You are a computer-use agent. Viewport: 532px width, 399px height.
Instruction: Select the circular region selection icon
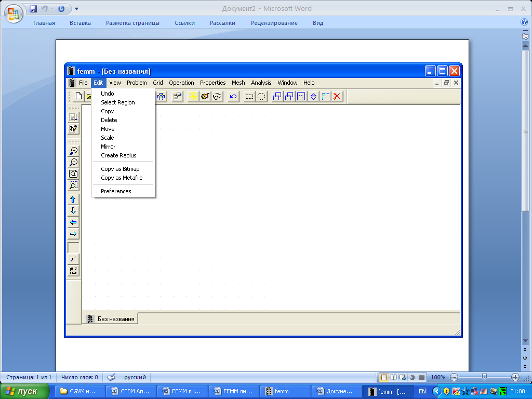261,97
